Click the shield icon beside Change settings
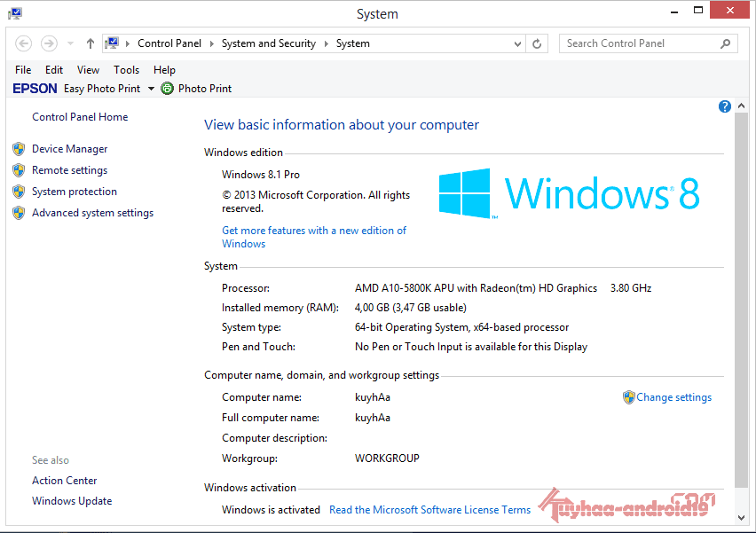 click(629, 397)
